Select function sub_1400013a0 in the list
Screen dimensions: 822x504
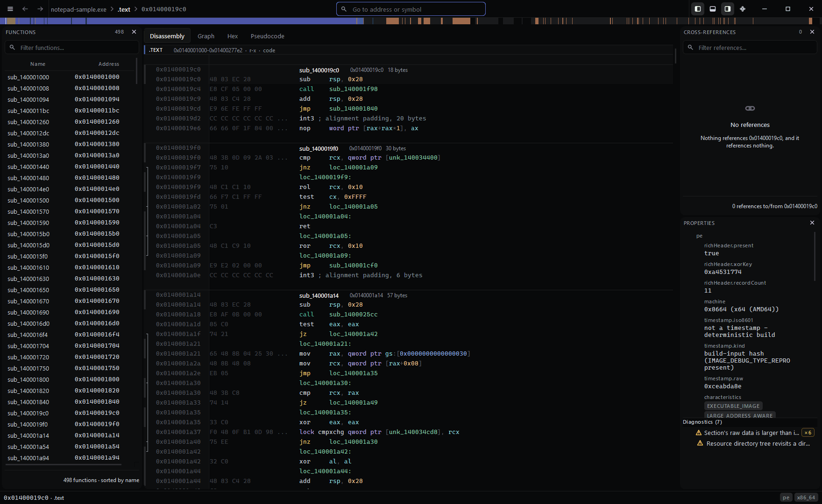click(70, 155)
